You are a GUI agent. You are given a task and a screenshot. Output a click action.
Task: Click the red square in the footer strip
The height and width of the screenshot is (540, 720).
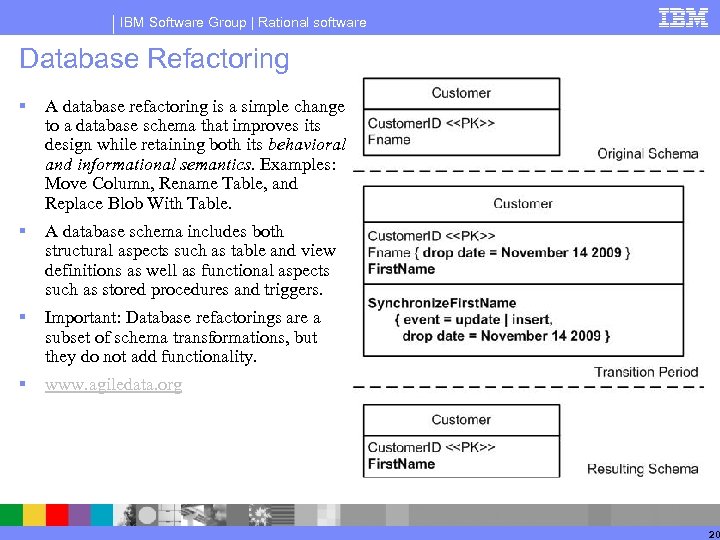(x=57, y=515)
